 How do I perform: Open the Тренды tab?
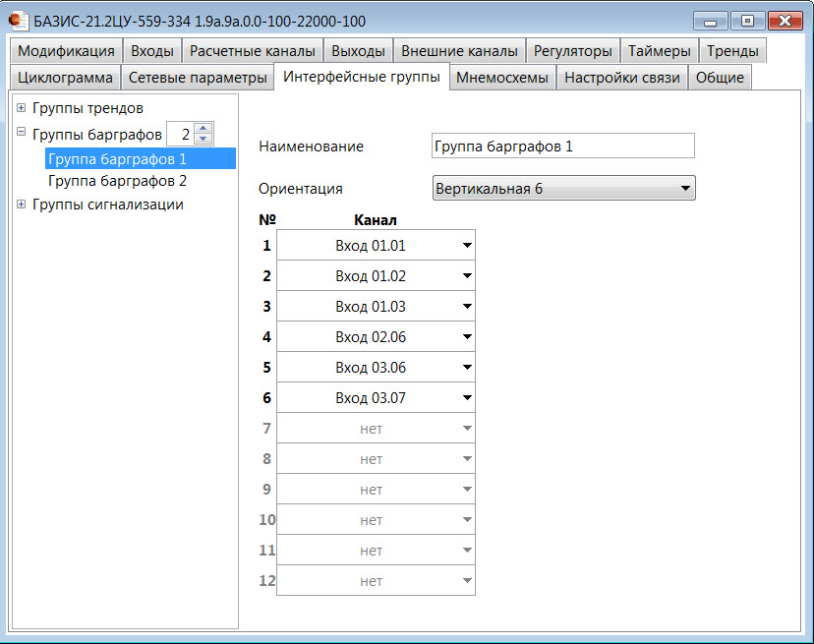click(x=732, y=51)
